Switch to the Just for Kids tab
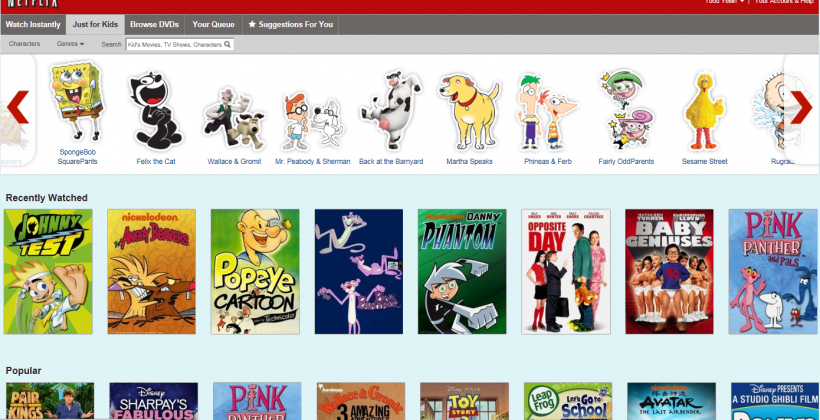The image size is (820, 420). coord(95,25)
